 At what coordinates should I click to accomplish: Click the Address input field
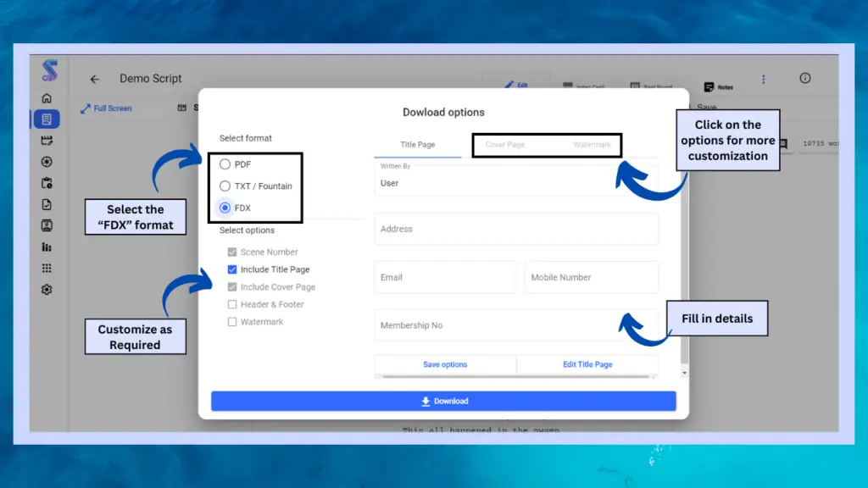pos(516,229)
